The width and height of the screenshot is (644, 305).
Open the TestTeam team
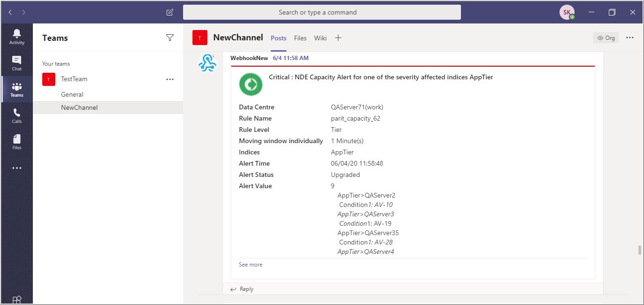click(x=74, y=79)
